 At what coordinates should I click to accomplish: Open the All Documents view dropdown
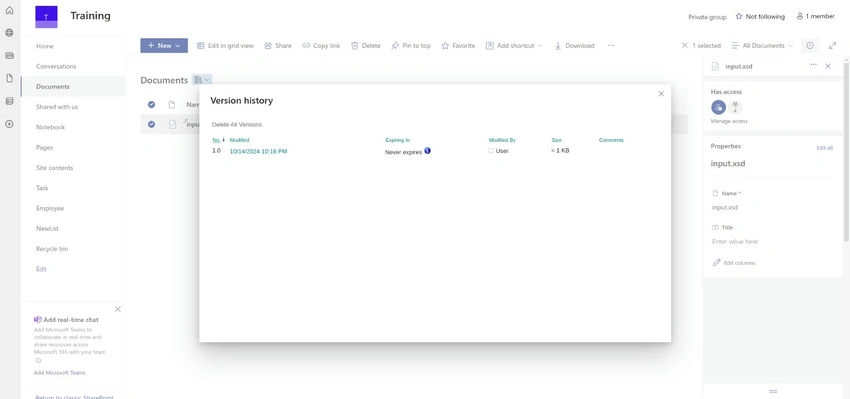[762, 46]
